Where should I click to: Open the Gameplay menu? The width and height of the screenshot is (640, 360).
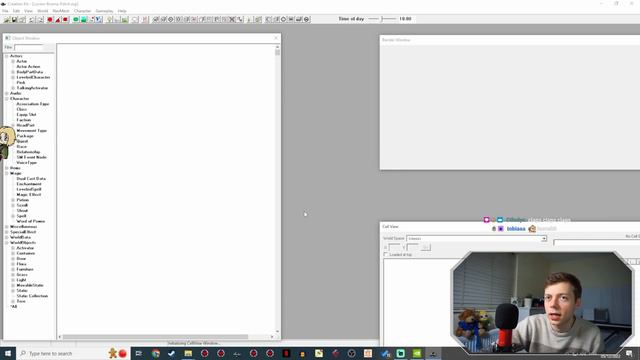[x=104, y=11]
